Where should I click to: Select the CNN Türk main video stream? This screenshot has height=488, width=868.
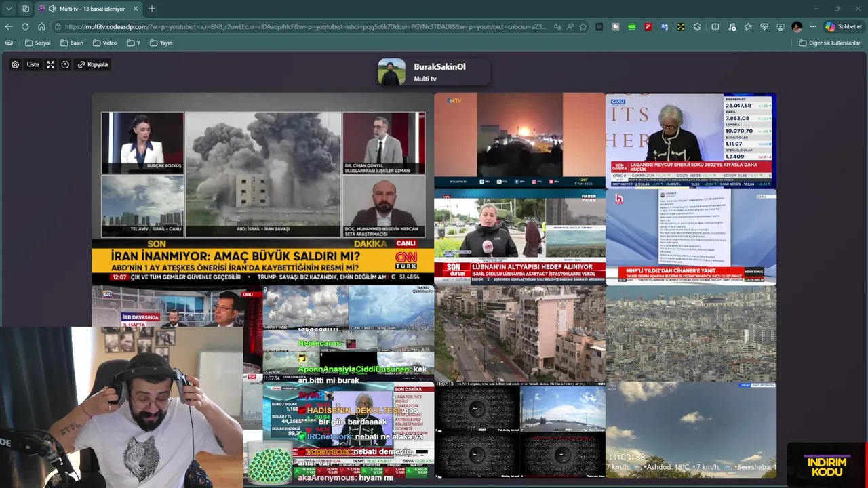(262, 188)
